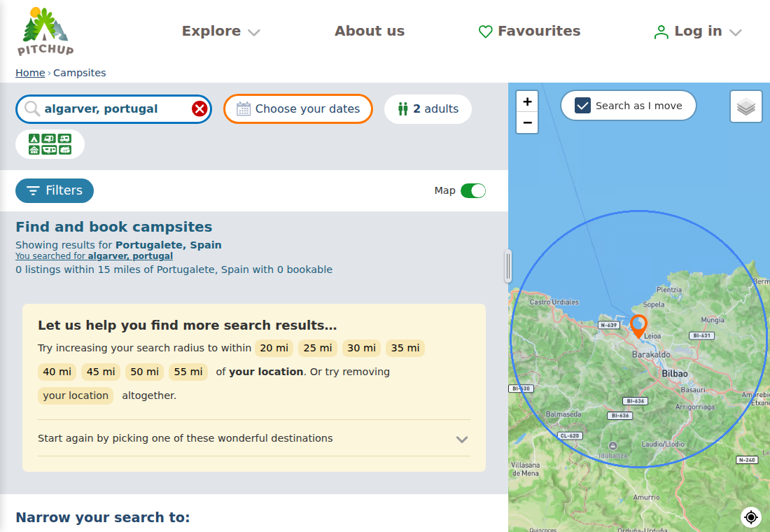The image size is (770, 532).
Task: Open Favourites with heart icon
Action: click(529, 31)
